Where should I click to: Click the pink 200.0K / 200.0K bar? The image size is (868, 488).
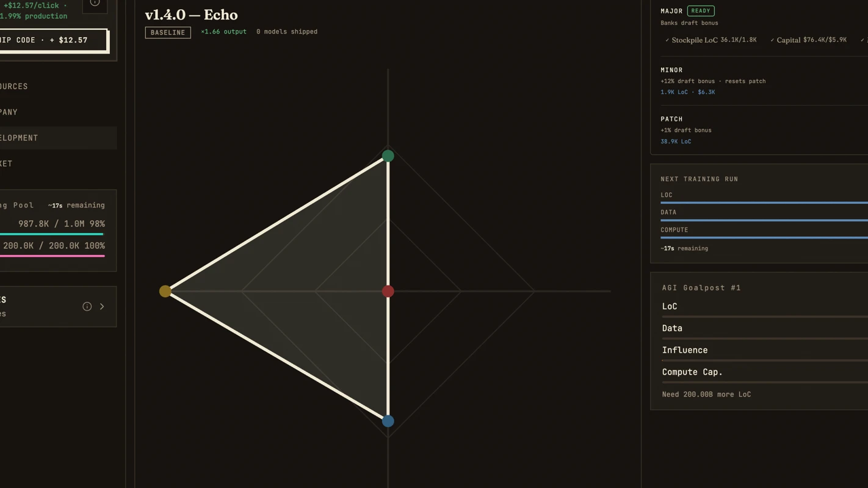(52, 256)
